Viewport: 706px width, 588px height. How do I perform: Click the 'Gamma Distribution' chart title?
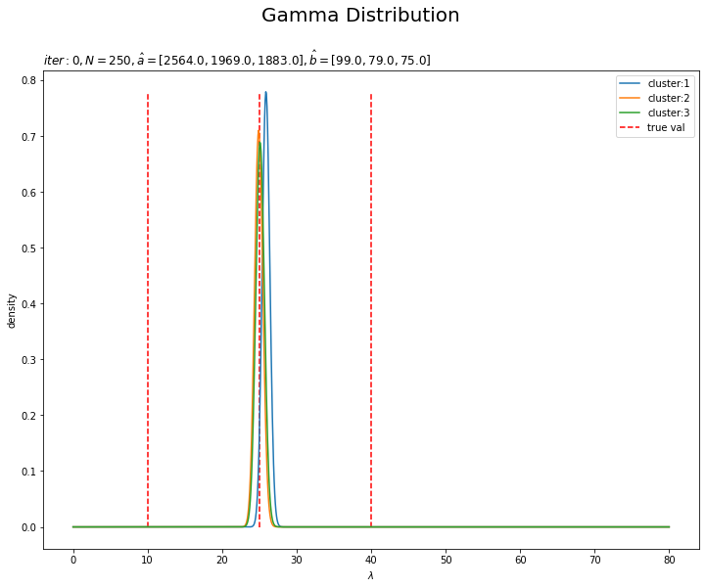[360, 16]
